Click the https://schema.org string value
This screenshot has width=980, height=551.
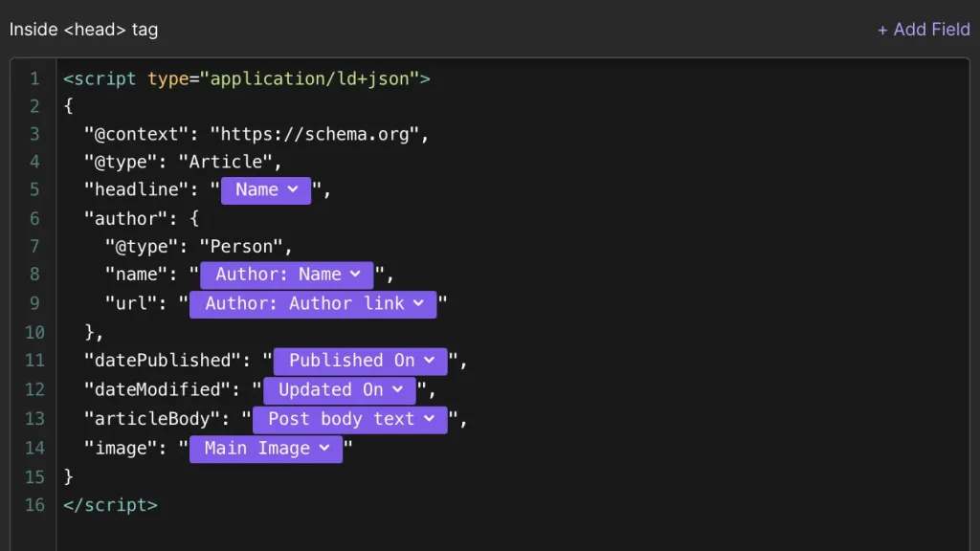[x=314, y=134]
